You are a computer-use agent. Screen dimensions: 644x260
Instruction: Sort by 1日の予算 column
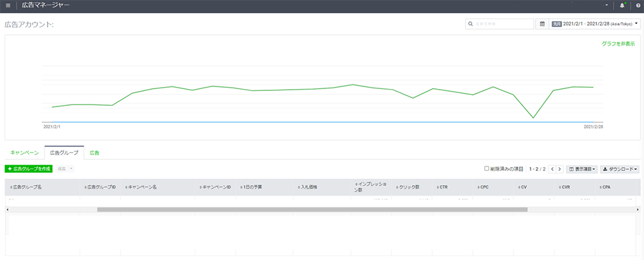tap(251, 186)
